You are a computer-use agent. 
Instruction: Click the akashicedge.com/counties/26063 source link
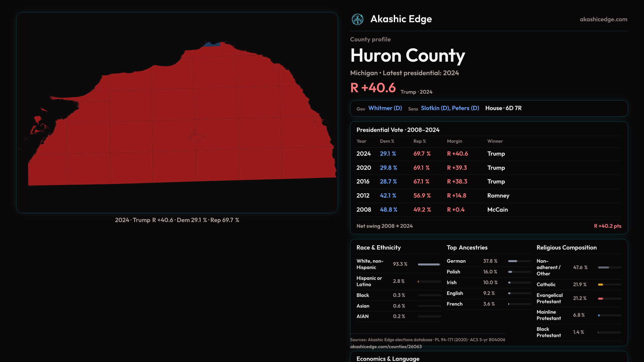point(386,347)
